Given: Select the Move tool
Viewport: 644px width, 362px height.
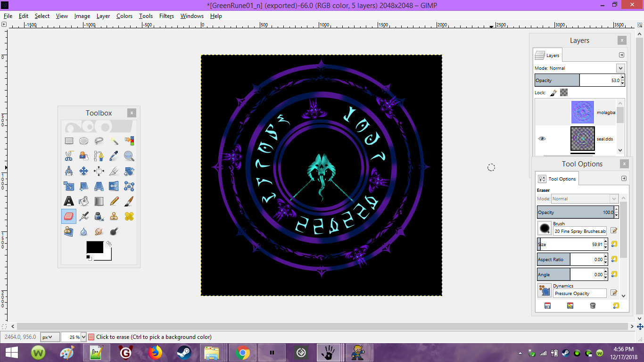Looking at the screenshot, I should coord(84,171).
